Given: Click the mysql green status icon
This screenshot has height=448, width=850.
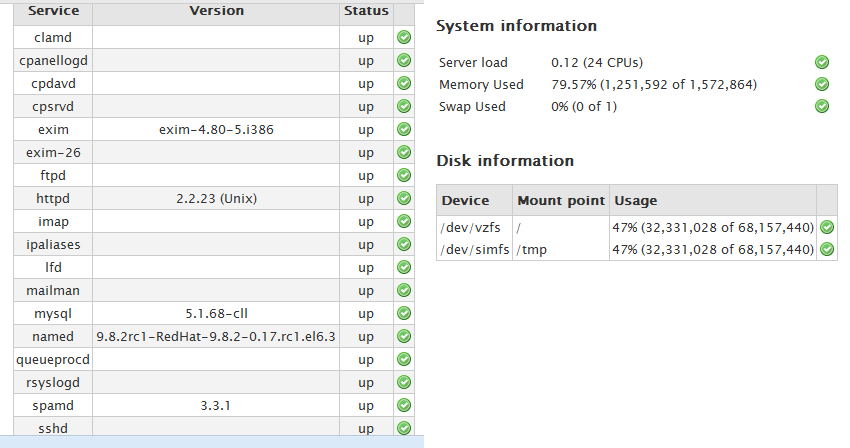Looking at the screenshot, I should 404,313.
